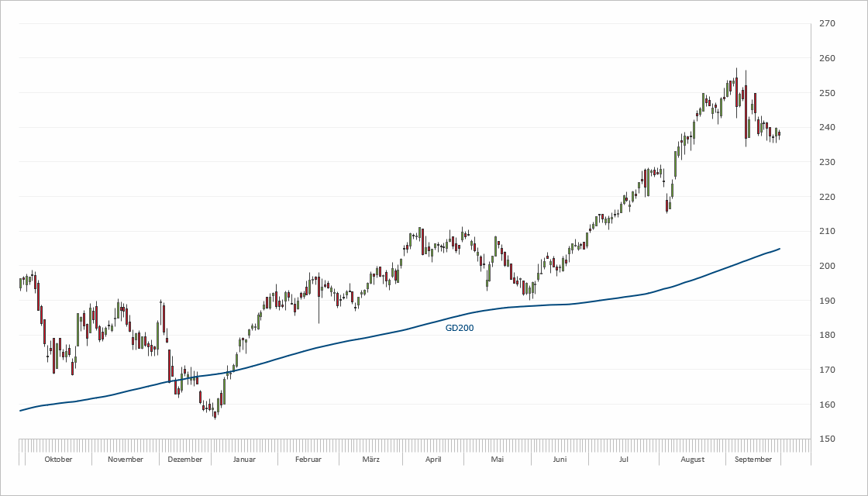
Task: Click the 150 price axis label
Action: [x=827, y=439]
